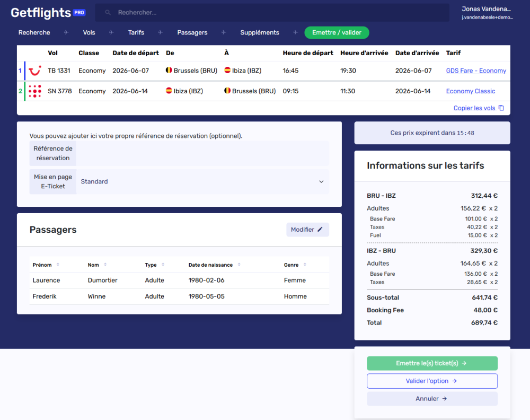Expand the Jonas Vandena account menu

point(487,12)
